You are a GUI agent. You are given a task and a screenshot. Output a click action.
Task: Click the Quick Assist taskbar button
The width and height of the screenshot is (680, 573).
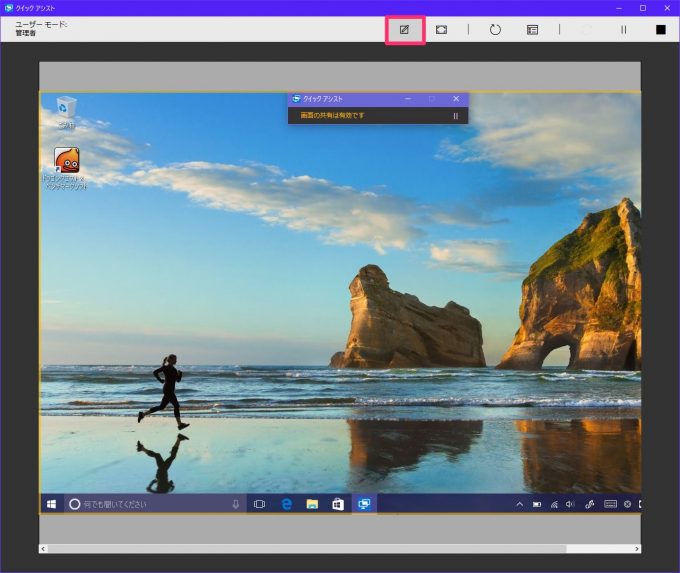tap(364, 504)
